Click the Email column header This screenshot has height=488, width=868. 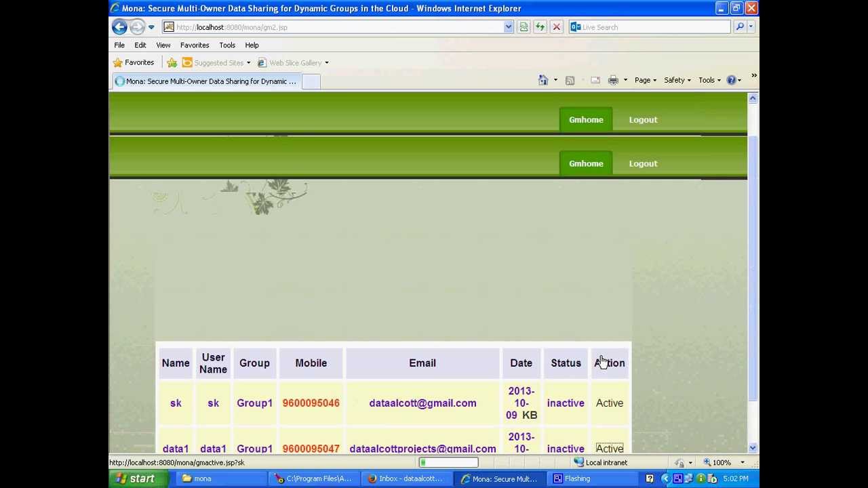click(x=422, y=363)
